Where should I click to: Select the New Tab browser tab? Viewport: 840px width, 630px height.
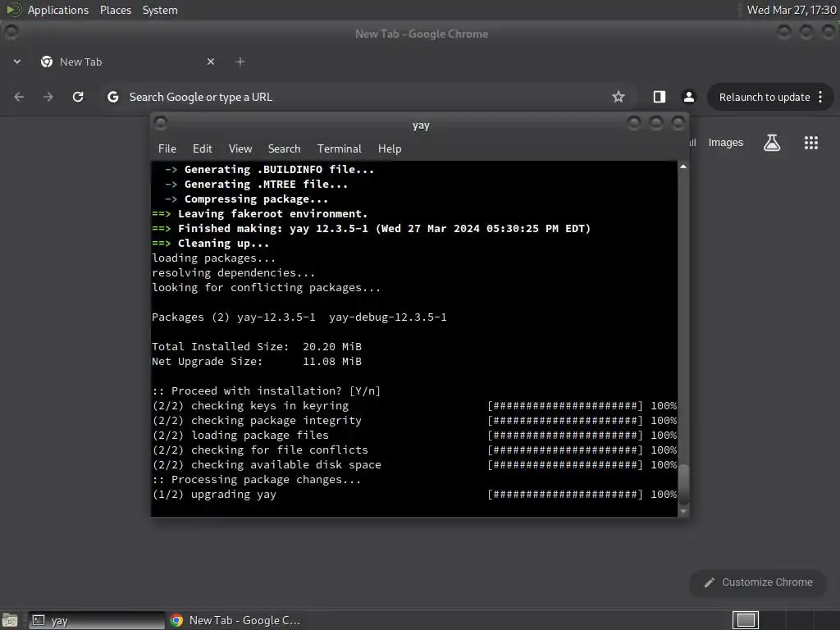[126, 62]
